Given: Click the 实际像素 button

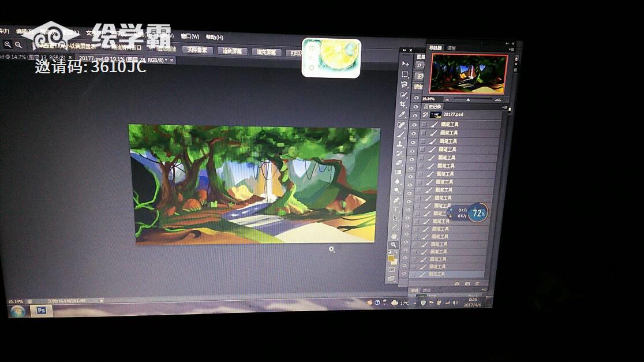Looking at the screenshot, I should click(x=197, y=50).
